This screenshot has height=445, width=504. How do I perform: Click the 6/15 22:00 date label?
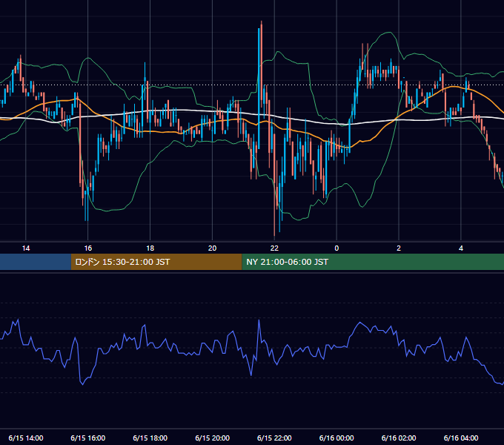[x=274, y=438]
